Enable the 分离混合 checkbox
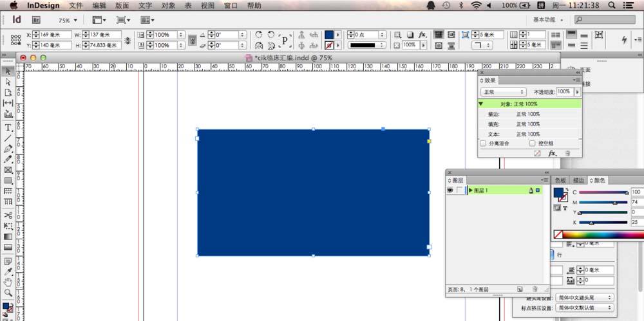This screenshot has height=321, width=644. click(x=483, y=143)
